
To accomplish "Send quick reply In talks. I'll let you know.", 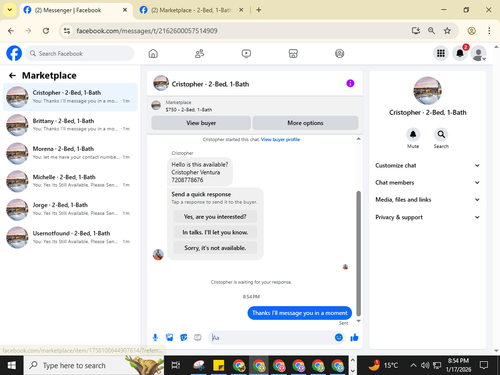I will click(215, 232).
